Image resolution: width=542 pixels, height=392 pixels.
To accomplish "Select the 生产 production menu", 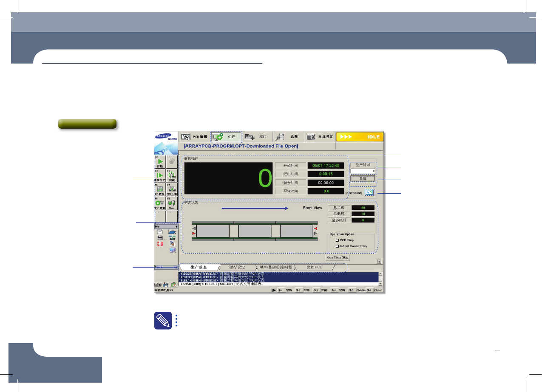I will pos(226,137).
